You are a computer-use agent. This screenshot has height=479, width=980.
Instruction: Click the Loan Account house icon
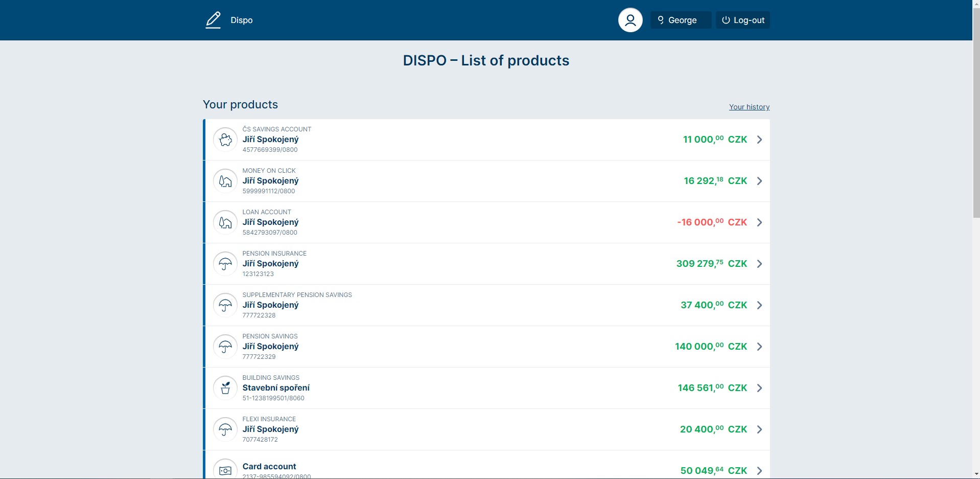[x=225, y=222]
